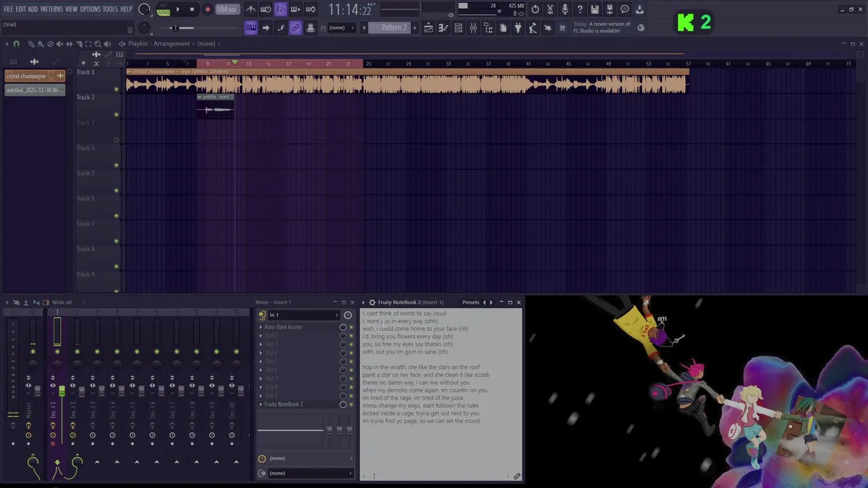Click the stamp icon in toolbar

click(x=310, y=28)
